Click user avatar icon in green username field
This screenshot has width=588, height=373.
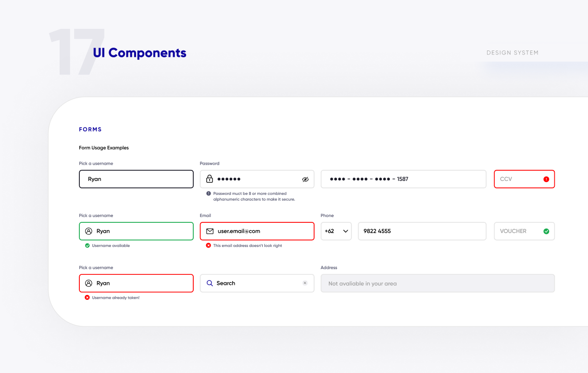pos(88,231)
